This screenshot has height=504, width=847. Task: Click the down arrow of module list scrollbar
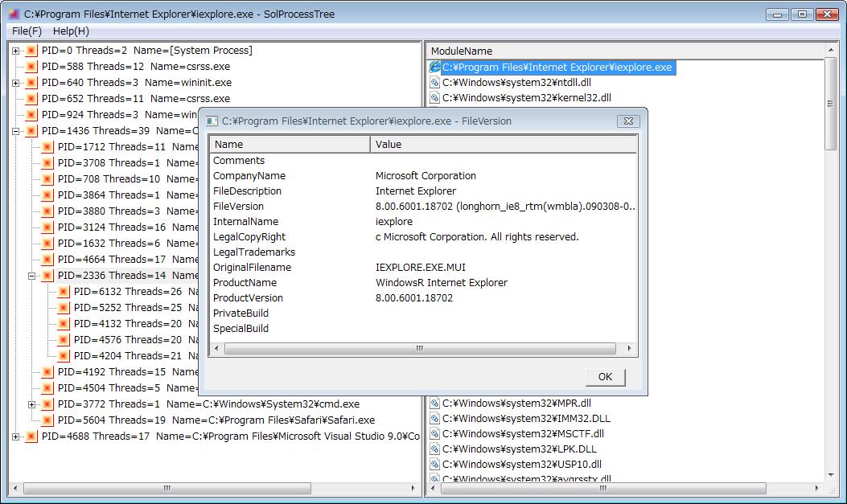tap(830, 475)
